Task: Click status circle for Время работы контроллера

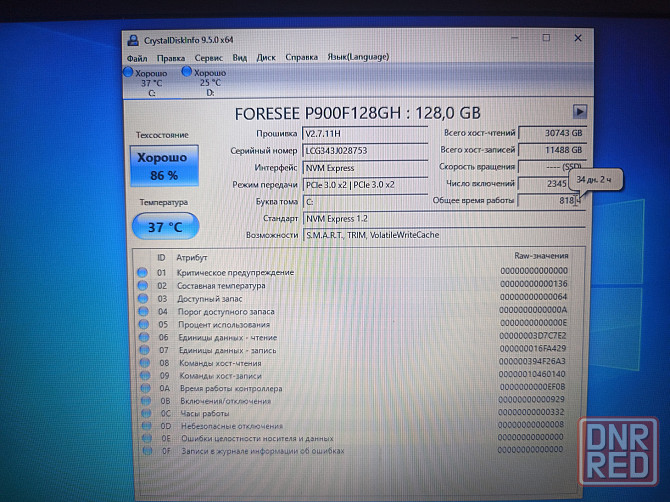Action: 146,388
